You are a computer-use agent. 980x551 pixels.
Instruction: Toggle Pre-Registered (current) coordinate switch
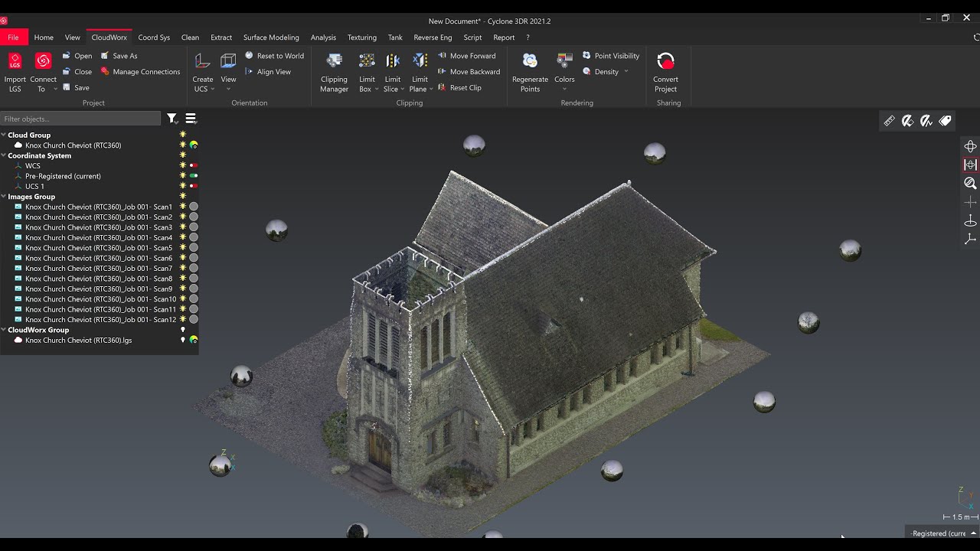(x=194, y=176)
